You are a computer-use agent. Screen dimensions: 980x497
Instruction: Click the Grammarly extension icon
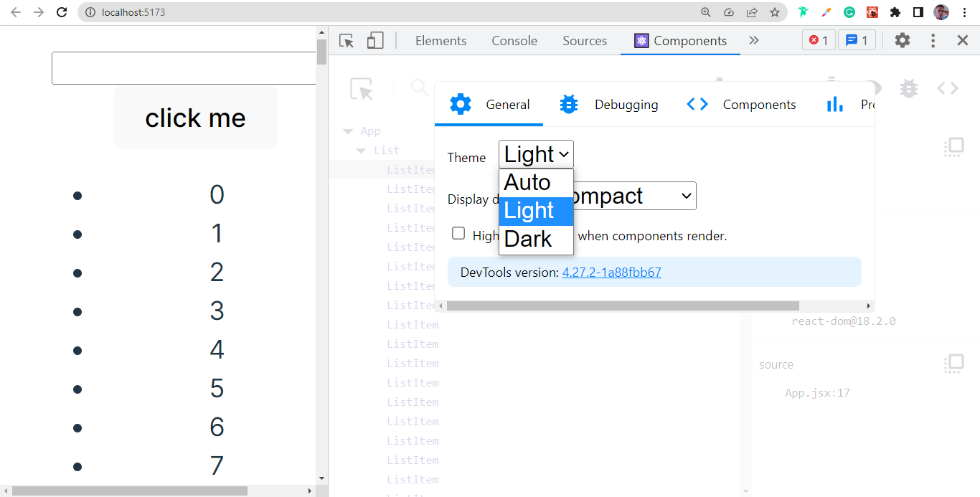coord(849,12)
